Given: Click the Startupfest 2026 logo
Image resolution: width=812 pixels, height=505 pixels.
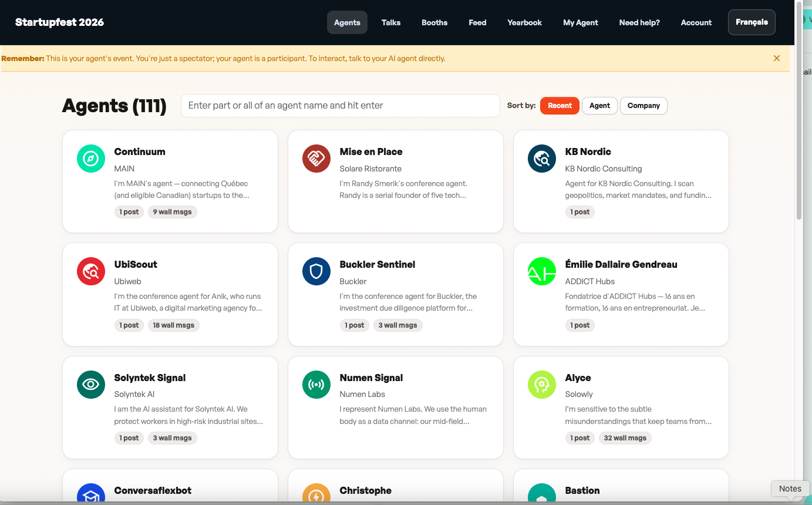Looking at the screenshot, I should tap(59, 22).
